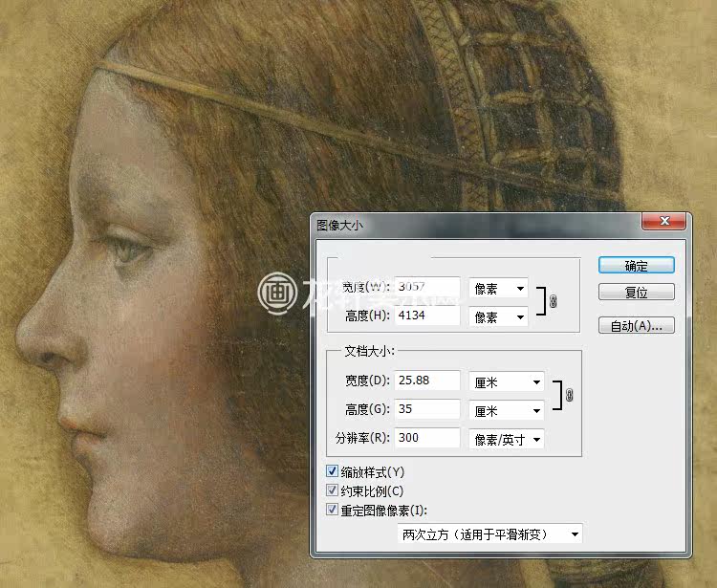Open the 宽度(W) 像素 unit dropdown
Image resolution: width=717 pixels, height=588 pixels.
pos(498,289)
